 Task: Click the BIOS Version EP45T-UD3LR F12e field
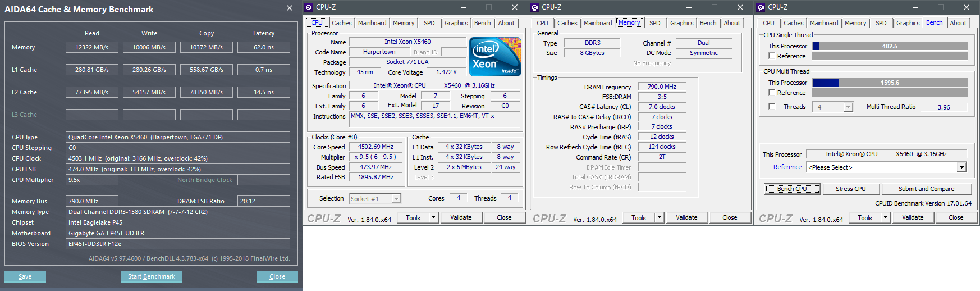point(178,244)
